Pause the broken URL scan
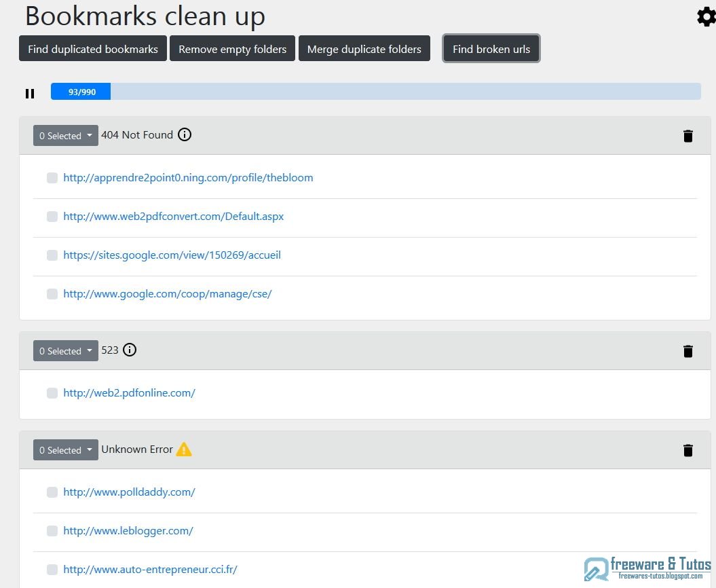Screen dimensions: 716x588 [x=30, y=93]
